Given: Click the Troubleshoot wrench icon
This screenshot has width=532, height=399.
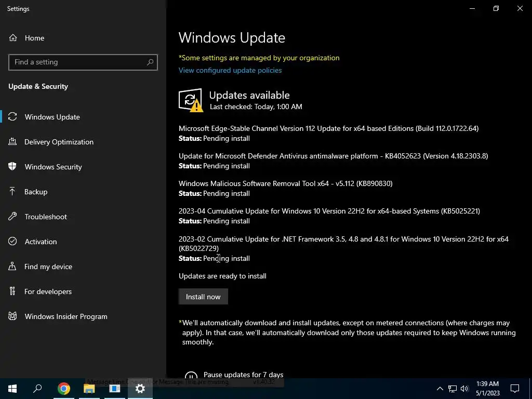Looking at the screenshot, I should click(12, 217).
